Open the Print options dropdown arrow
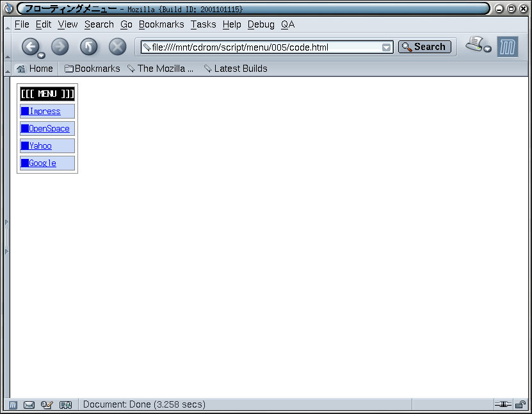Screen dimensions: 532x414 (488, 49)
